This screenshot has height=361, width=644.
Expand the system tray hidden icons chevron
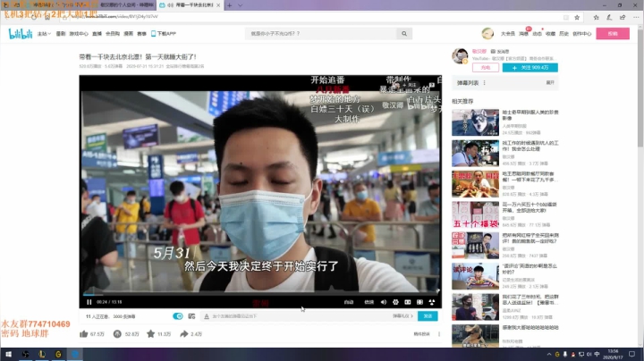click(549, 354)
